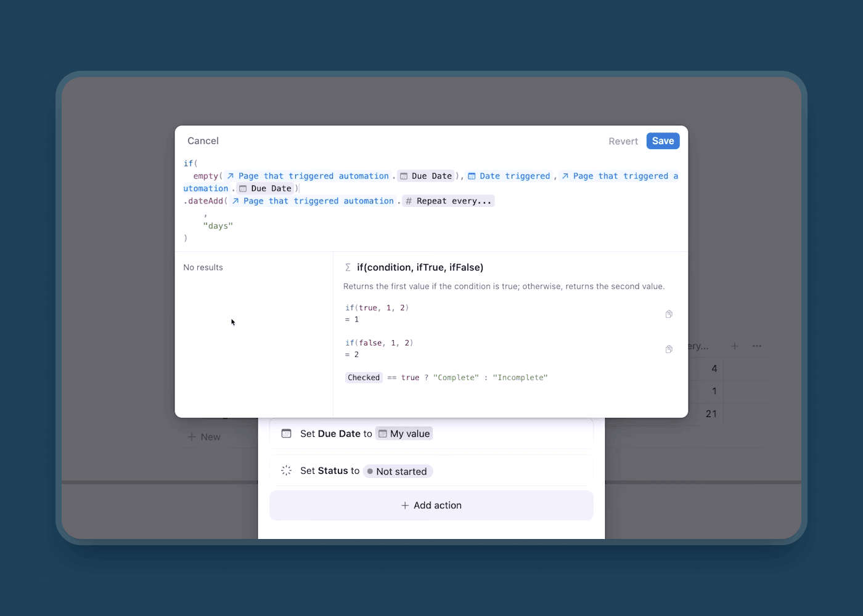Revert the formula changes
This screenshot has height=616, width=863.
coord(623,141)
